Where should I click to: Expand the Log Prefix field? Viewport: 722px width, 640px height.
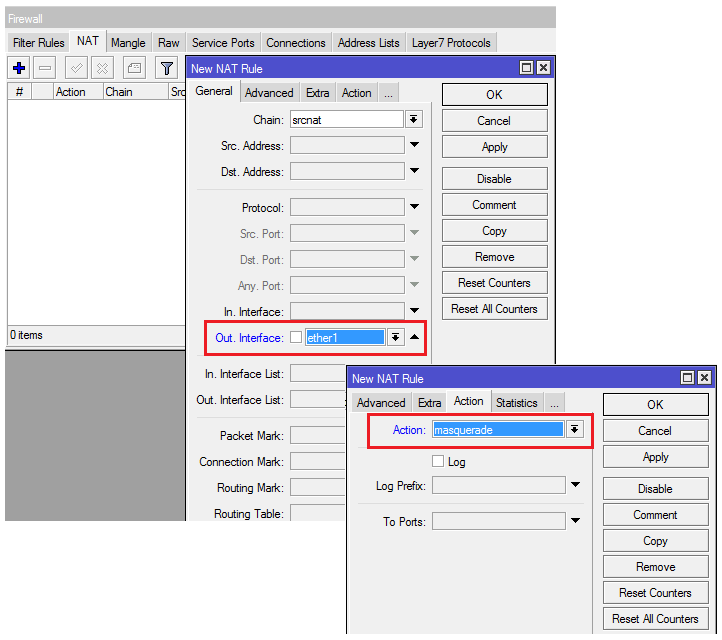tap(576, 485)
